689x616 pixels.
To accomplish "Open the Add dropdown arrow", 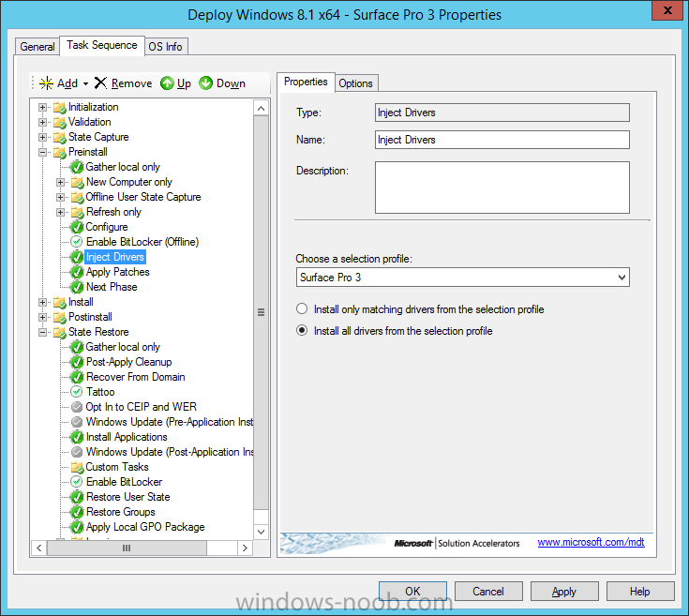I will (85, 83).
